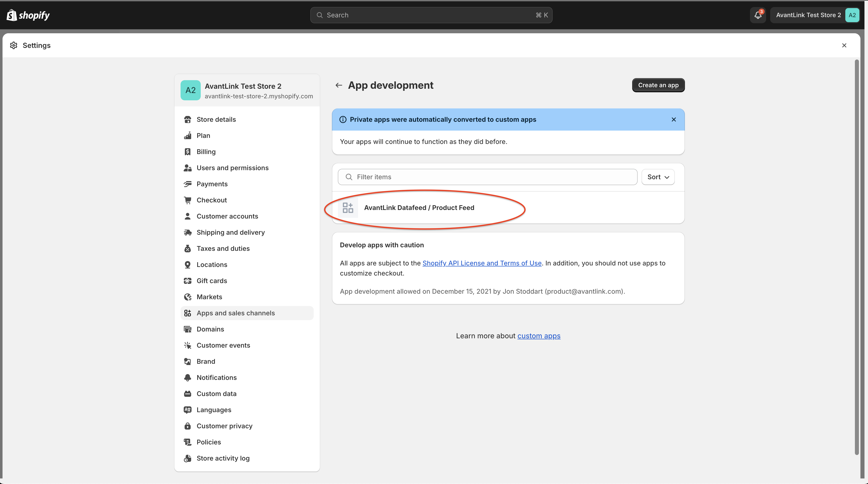Go to Billing settings

click(247, 152)
